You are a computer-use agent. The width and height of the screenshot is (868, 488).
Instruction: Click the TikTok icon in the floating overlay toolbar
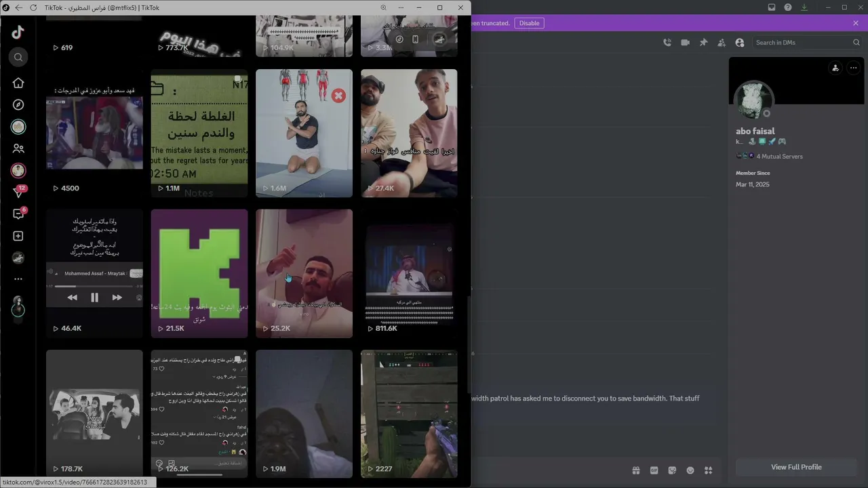click(399, 39)
